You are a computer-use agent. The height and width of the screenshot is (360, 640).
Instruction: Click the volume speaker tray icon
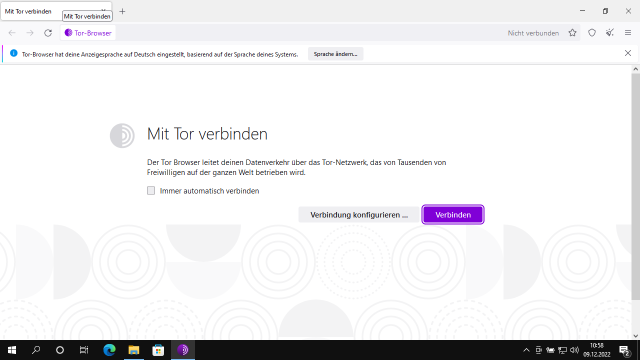click(574, 350)
